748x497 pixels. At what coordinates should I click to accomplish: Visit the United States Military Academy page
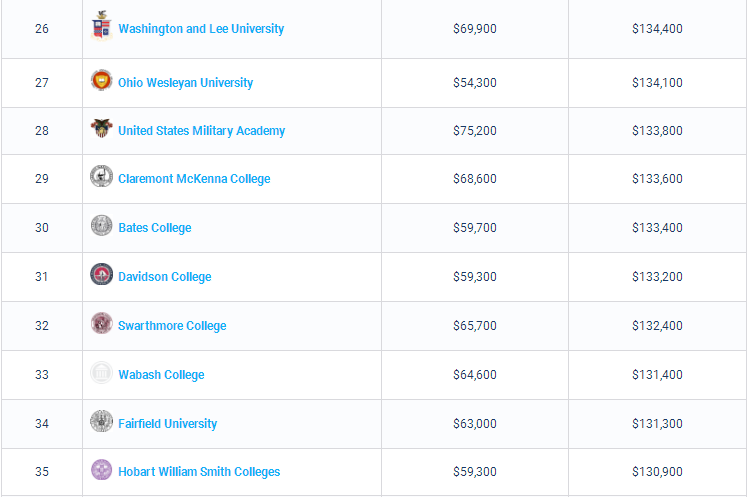[x=201, y=131]
